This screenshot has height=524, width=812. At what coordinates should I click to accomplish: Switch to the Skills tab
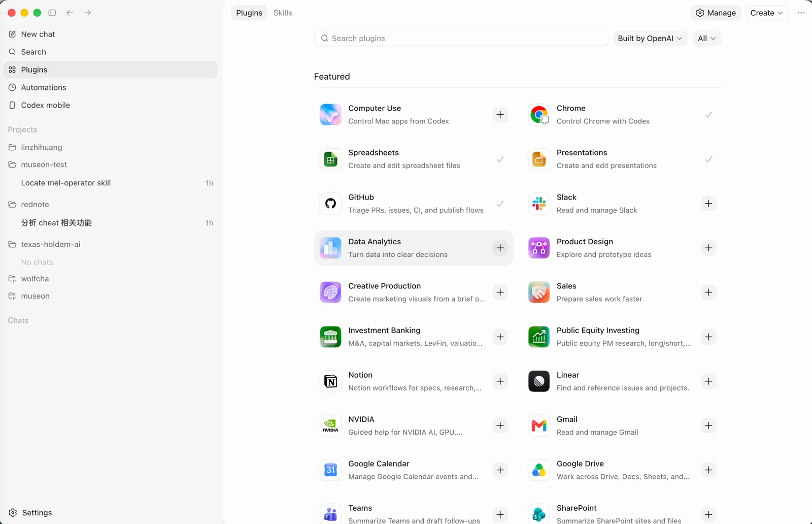[x=283, y=13]
